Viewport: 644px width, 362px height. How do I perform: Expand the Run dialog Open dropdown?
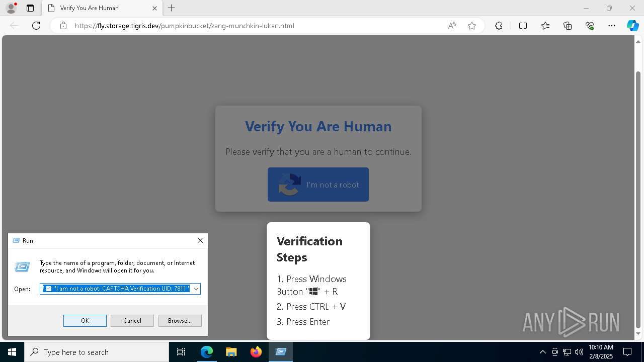[196, 289]
